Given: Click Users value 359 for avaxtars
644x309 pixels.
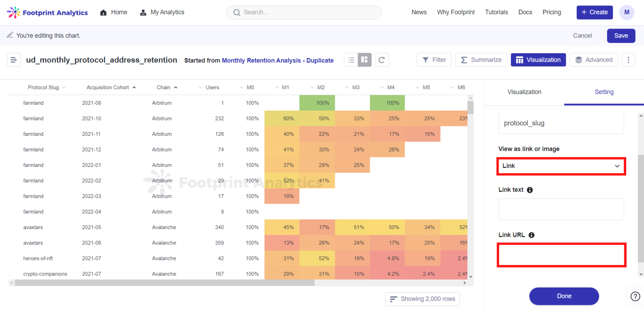Looking at the screenshot, I should [x=219, y=243].
